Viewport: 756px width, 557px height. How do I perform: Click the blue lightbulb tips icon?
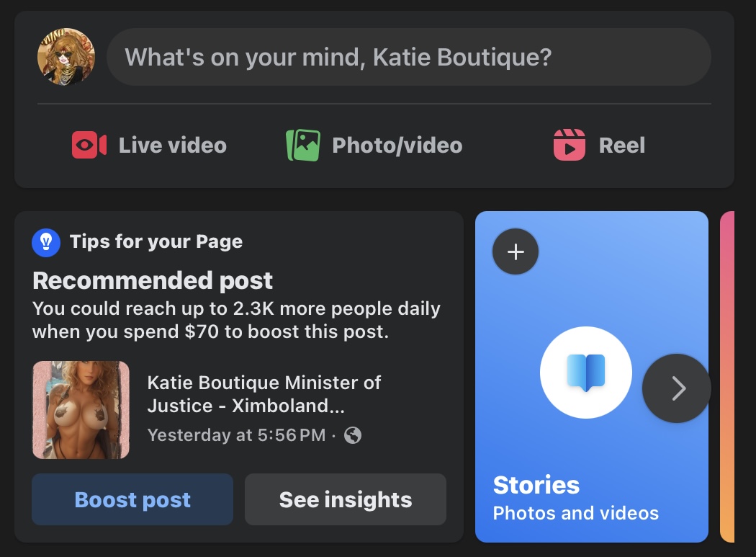click(46, 242)
